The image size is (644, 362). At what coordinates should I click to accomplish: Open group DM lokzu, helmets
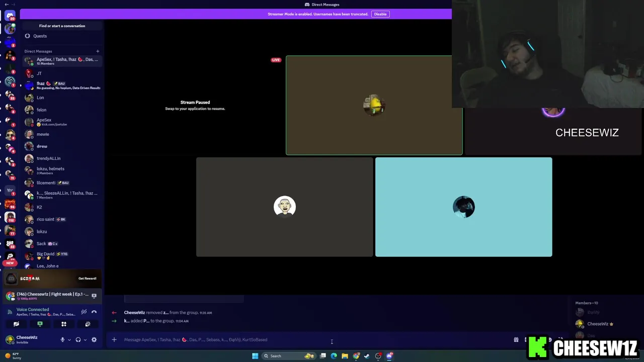(62, 170)
